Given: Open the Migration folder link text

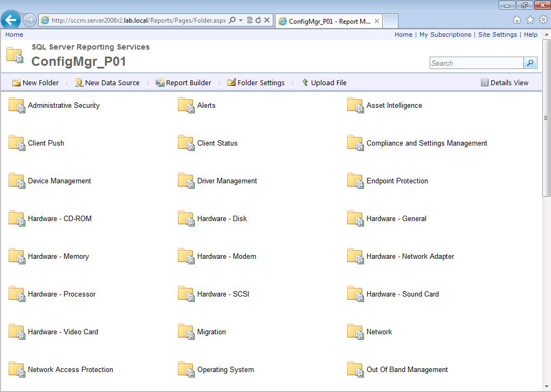Looking at the screenshot, I should pos(211,332).
